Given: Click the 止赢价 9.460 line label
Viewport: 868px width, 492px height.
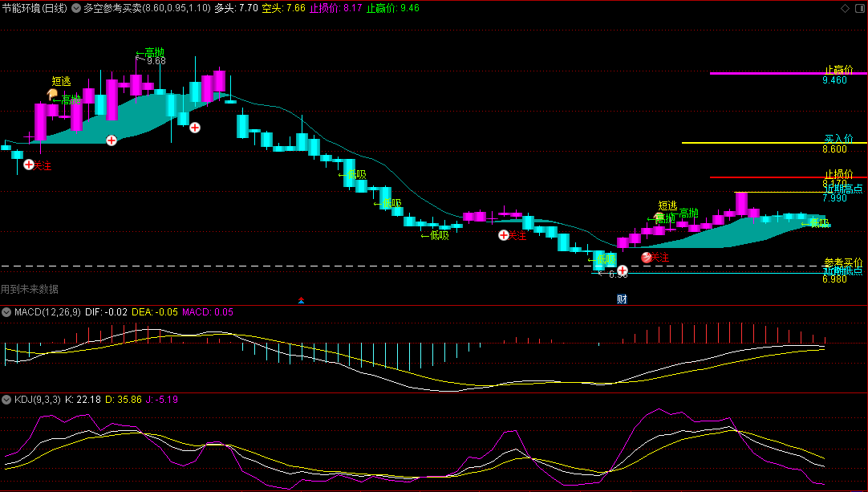Looking at the screenshot, I should click(838, 75).
